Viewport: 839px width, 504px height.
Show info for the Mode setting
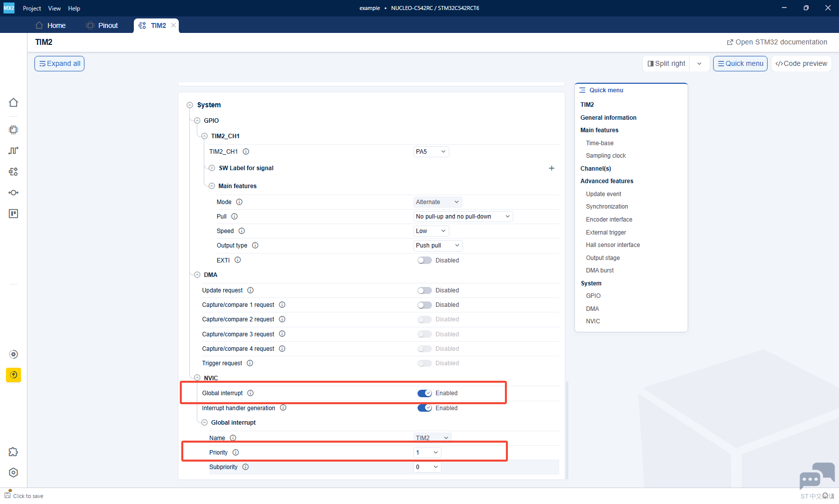(x=239, y=202)
